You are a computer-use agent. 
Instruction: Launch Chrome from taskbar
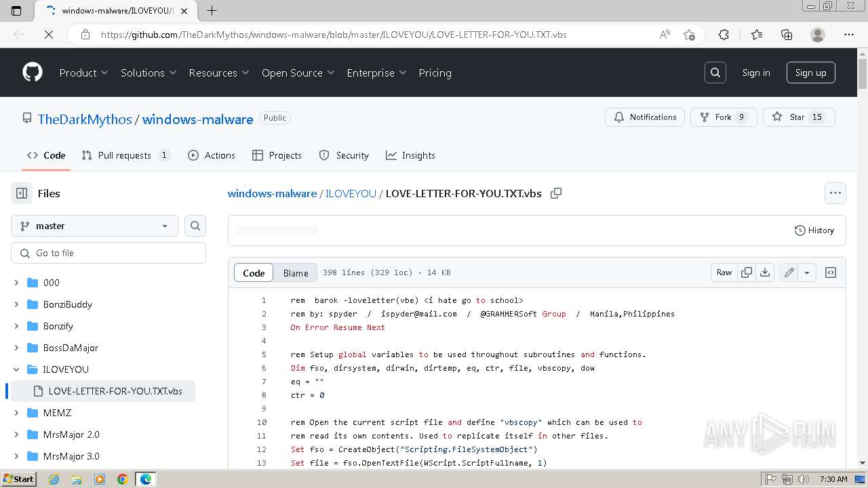click(x=123, y=479)
